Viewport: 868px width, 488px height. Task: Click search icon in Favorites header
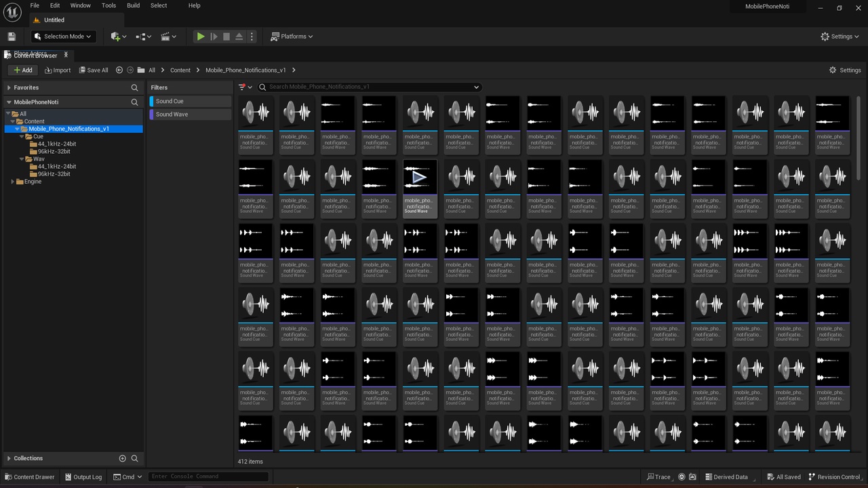pos(134,87)
